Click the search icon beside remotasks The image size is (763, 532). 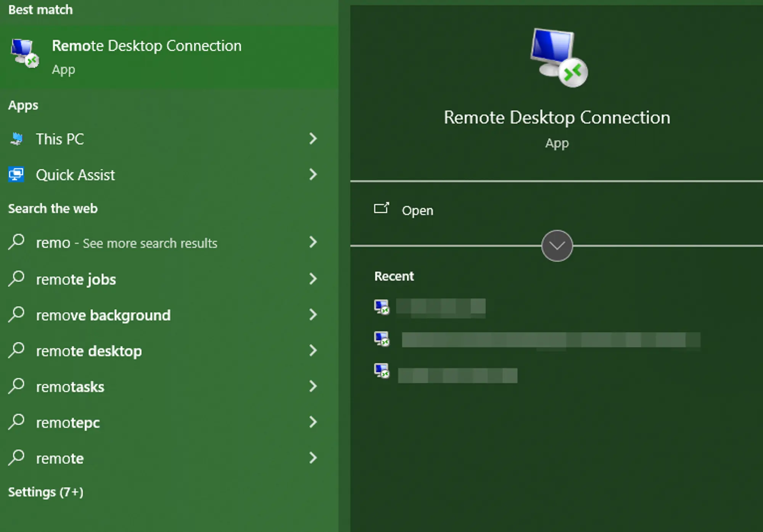pos(17,387)
